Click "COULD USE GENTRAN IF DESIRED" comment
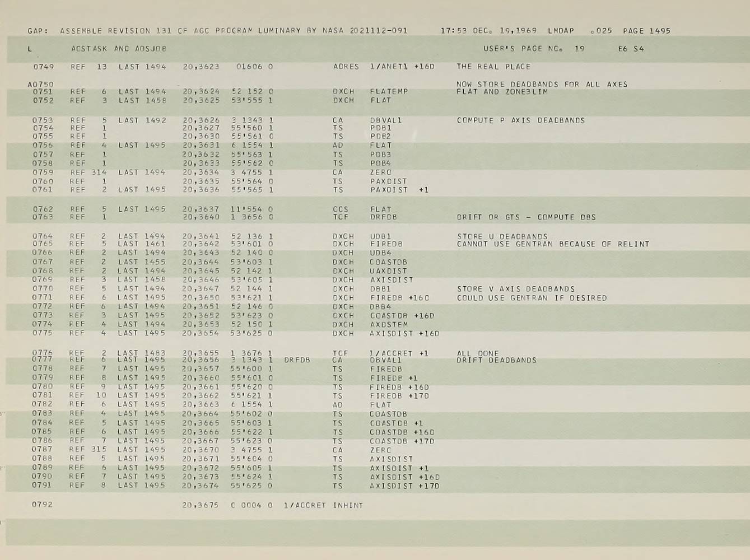 [x=532, y=298]
